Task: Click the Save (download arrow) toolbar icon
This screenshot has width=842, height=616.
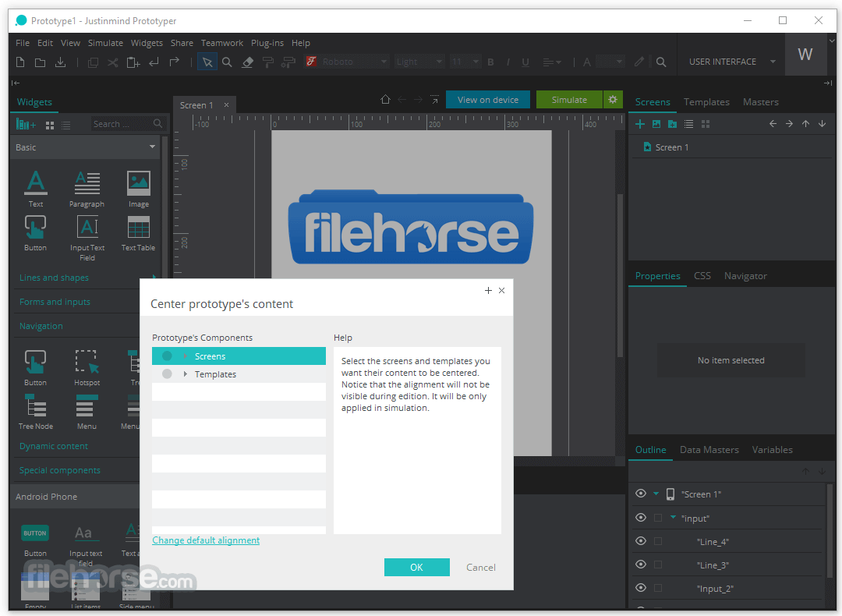Action: (61, 62)
